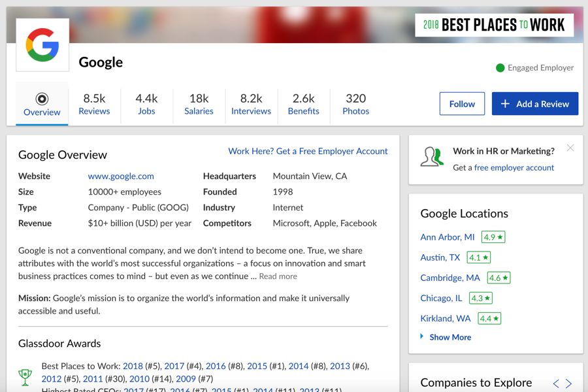
Task: Click the Google company name heading
Action: pyautogui.click(x=101, y=62)
